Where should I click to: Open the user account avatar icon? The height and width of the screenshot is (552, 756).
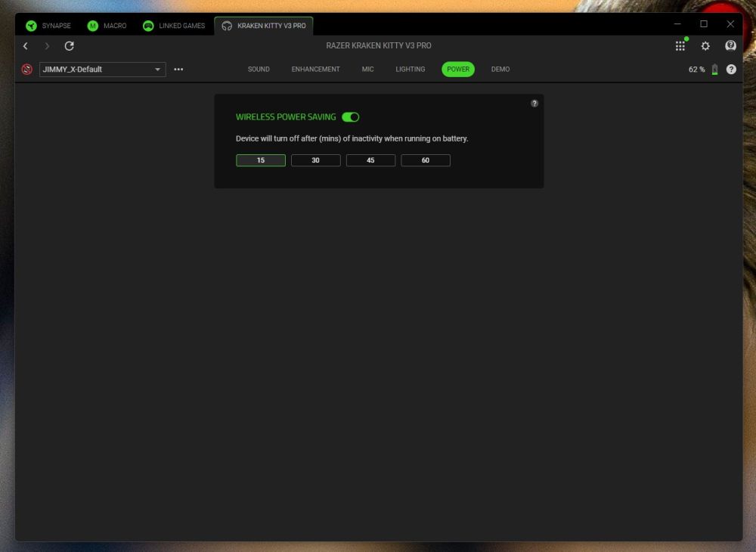click(x=730, y=46)
